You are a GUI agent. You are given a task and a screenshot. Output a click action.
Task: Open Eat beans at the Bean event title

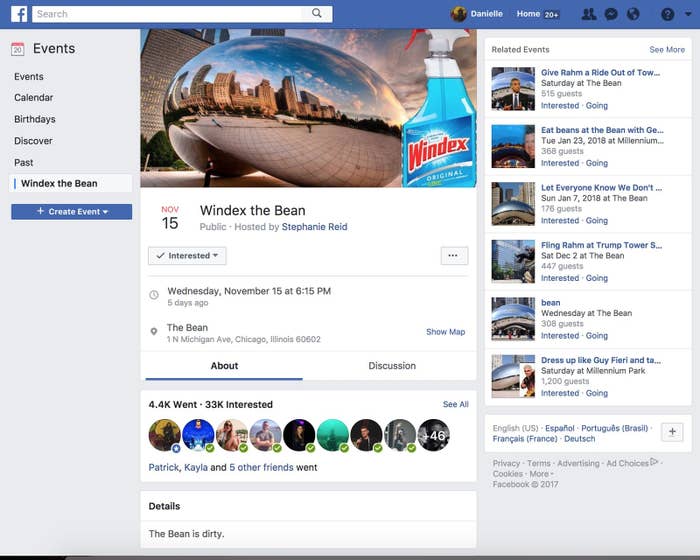pos(602,130)
